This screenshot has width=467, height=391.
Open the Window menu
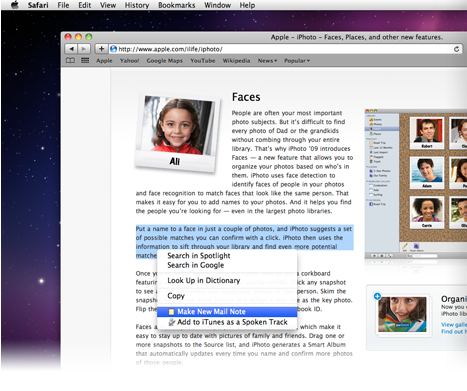(x=217, y=5)
